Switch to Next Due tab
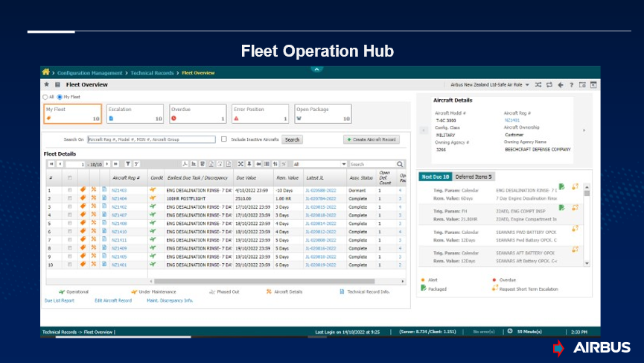This screenshot has height=363, width=644. (436, 177)
